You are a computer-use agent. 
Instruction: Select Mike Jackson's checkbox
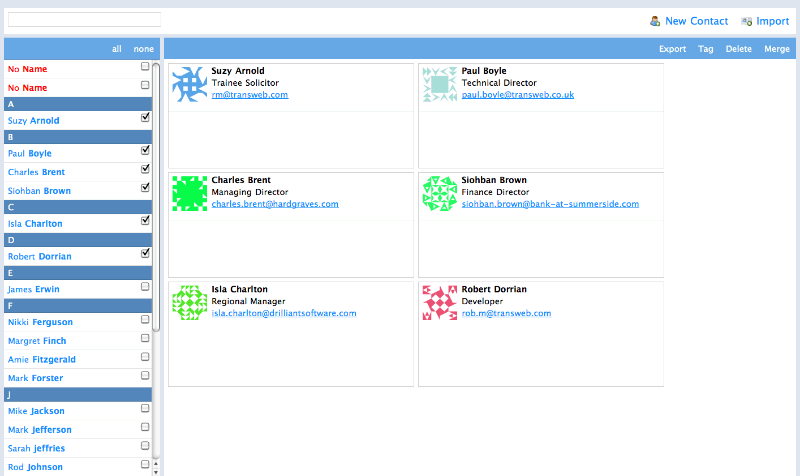click(x=145, y=408)
